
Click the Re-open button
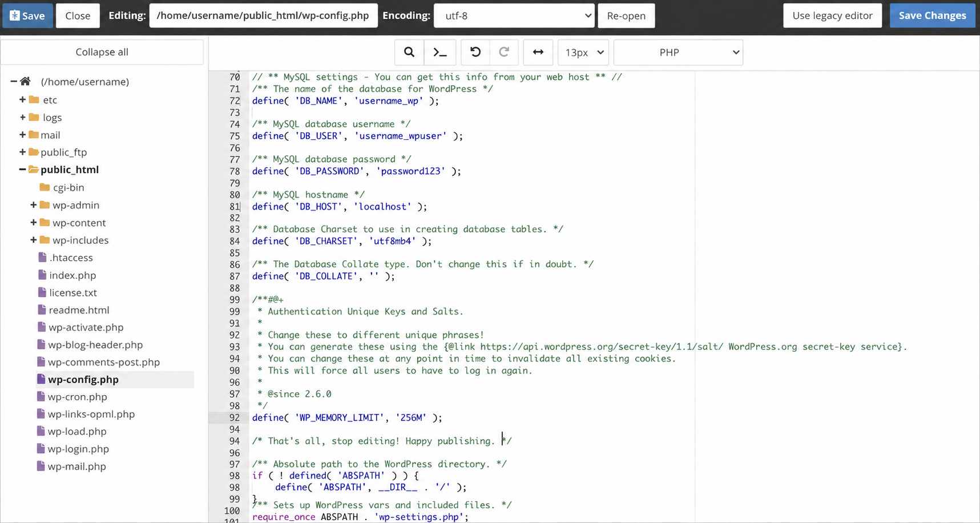click(626, 16)
